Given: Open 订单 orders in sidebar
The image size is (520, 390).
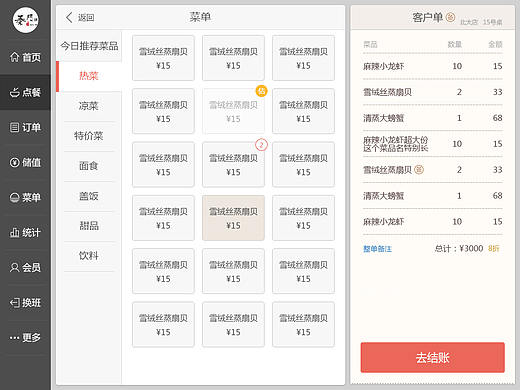Looking at the screenshot, I should click(25, 127).
